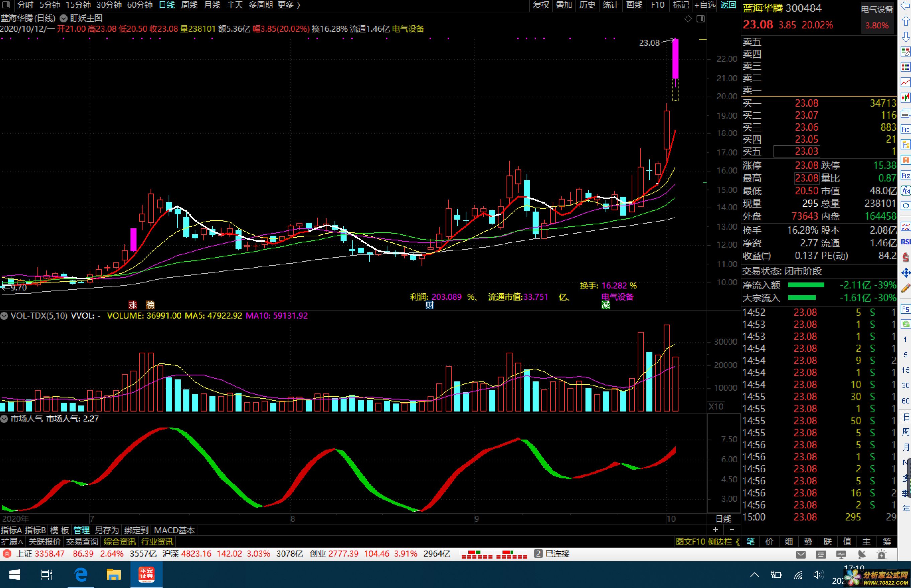Select the 笔 tick tab
The height and width of the screenshot is (588, 911).
click(x=751, y=542)
